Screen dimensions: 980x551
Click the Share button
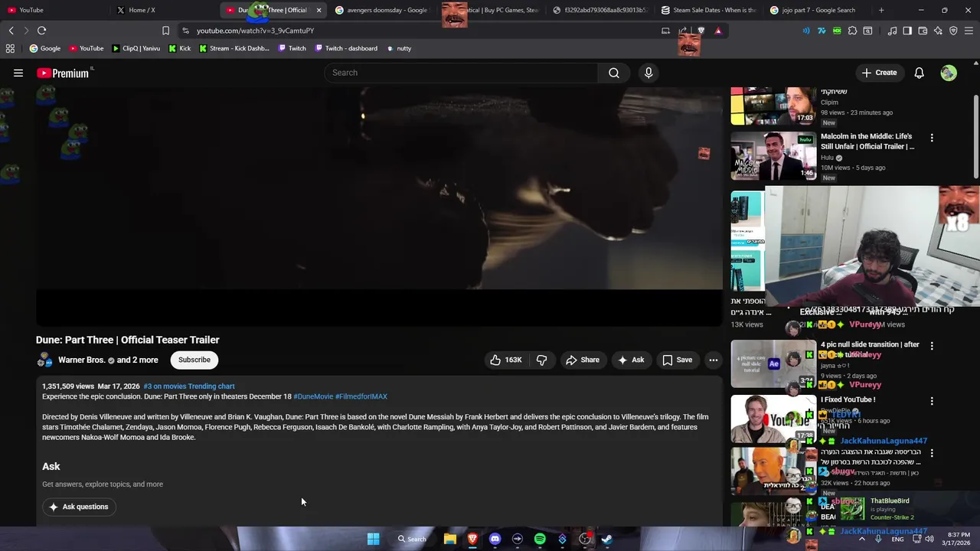tap(582, 360)
